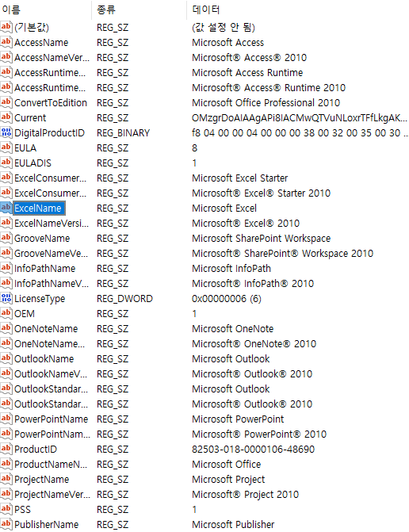This screenshot has width=409, height=532.
Task: Select the ProjectName entry icon
Action: click(x=6, y=479)
